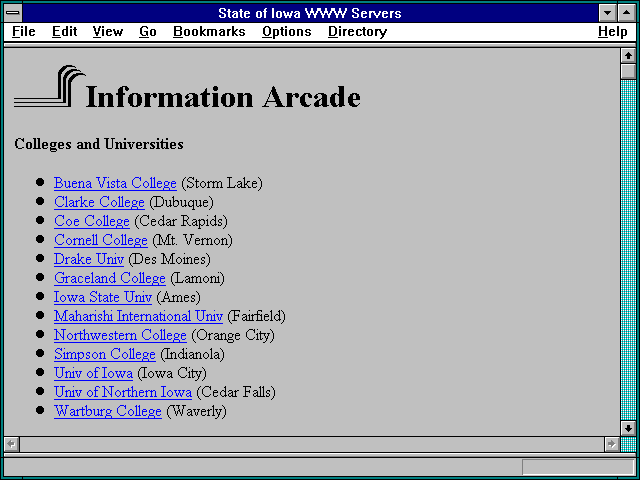Click the (Storm Lake) location text
This screenshot has height=480, width=640.
(x=222, y=183)
